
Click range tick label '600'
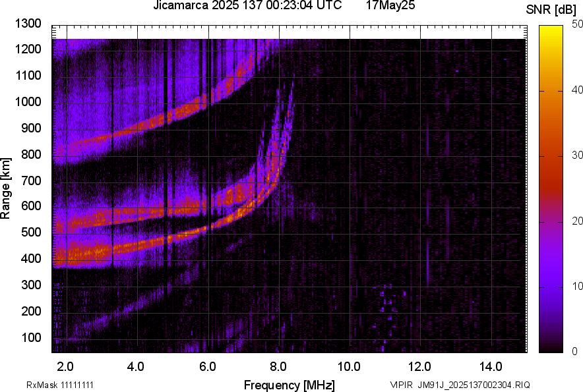coord(31,206)
